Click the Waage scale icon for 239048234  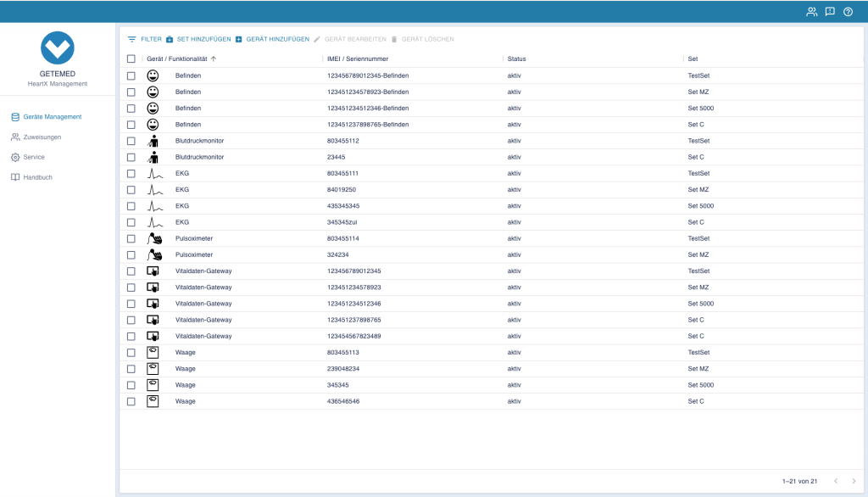[x=153, y=369]
